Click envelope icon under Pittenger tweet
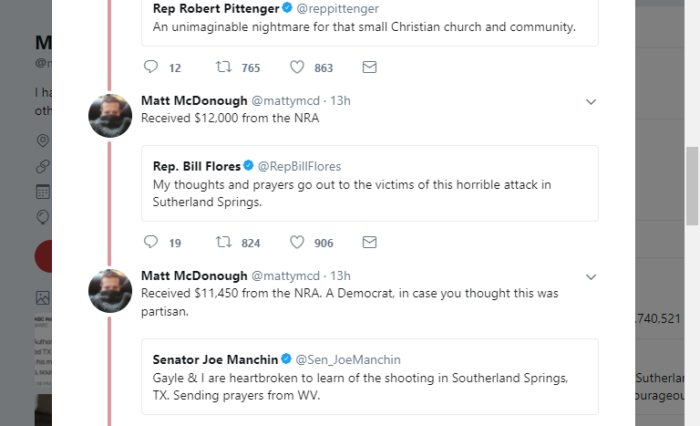700x426 pixels. coord(369,67)
